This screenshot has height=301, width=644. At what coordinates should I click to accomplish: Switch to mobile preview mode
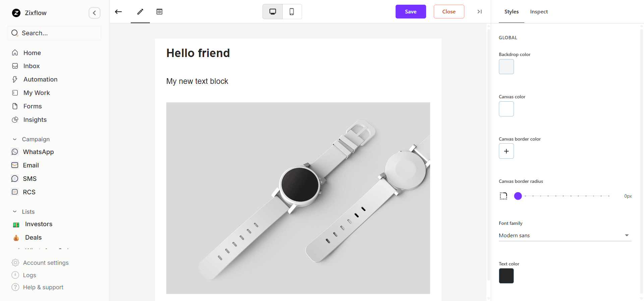[292, 12]
